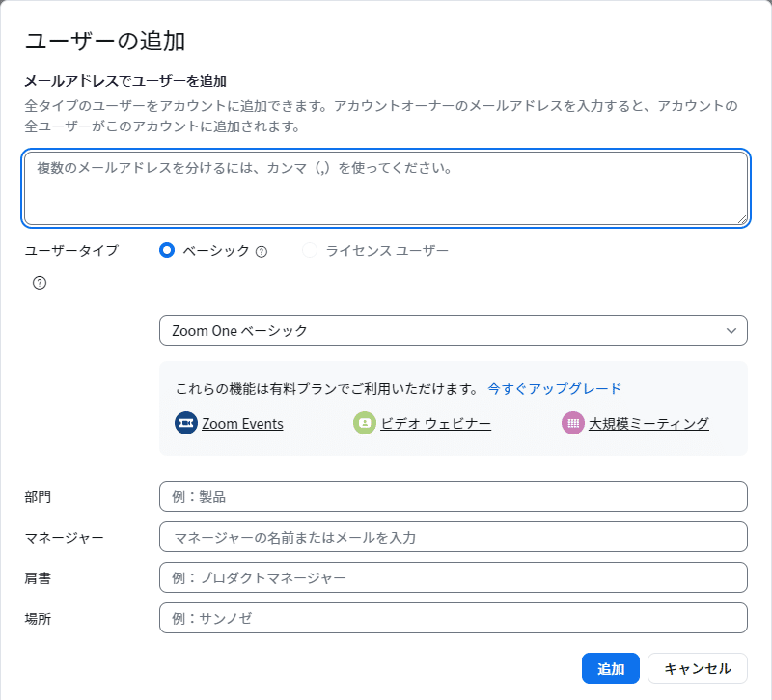Click help icon below ユーザータイプ label
This screenshot has width=772, height=700.
(x=40, y=283)
